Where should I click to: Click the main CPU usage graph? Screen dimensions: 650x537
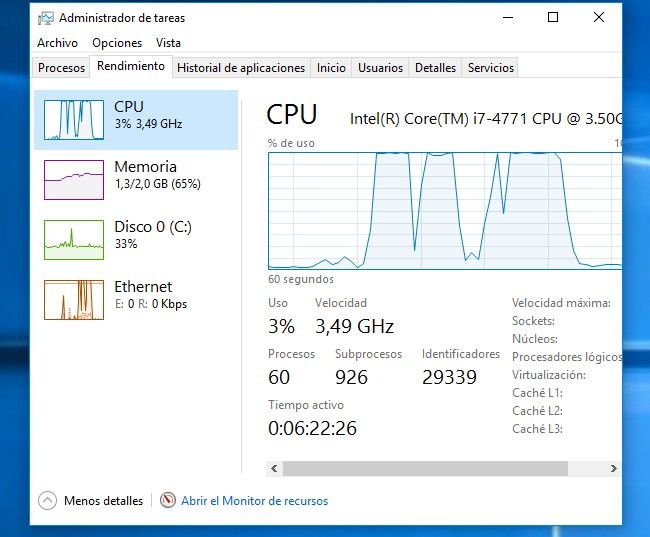tap(444, 210)
